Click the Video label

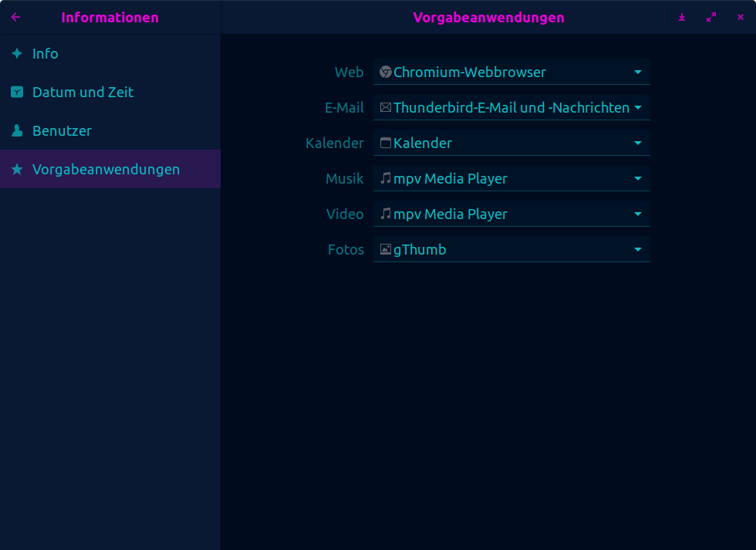pos(345,214)
